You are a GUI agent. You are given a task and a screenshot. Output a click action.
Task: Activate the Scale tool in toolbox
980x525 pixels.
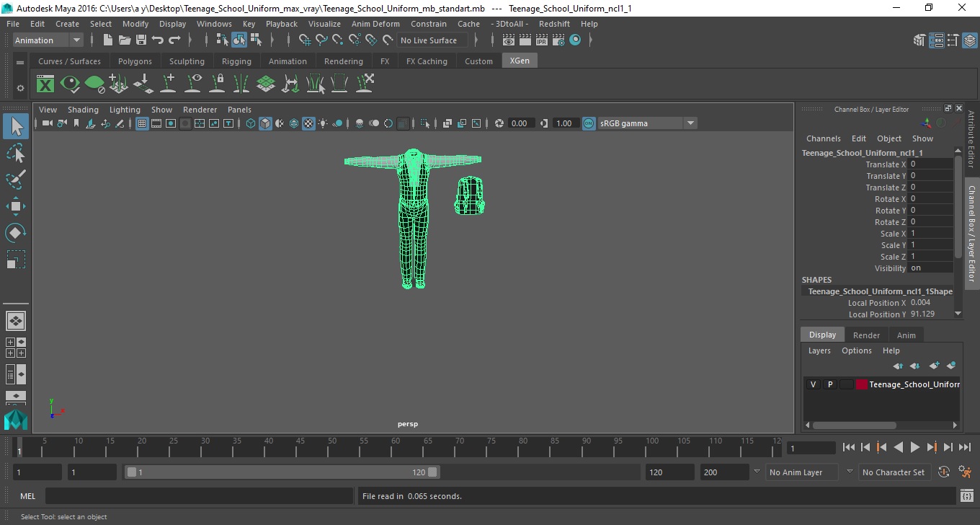16,259
